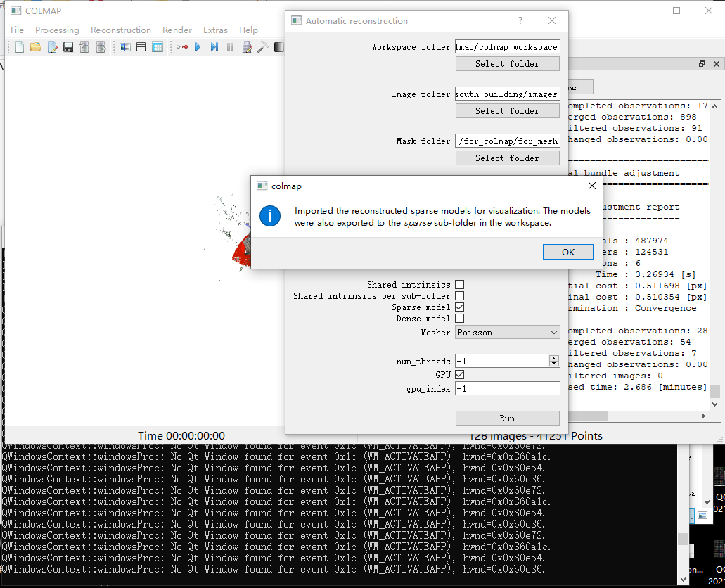Click the Mask folder path field
This screenshot has height=588, width=725.
point(507,141)
